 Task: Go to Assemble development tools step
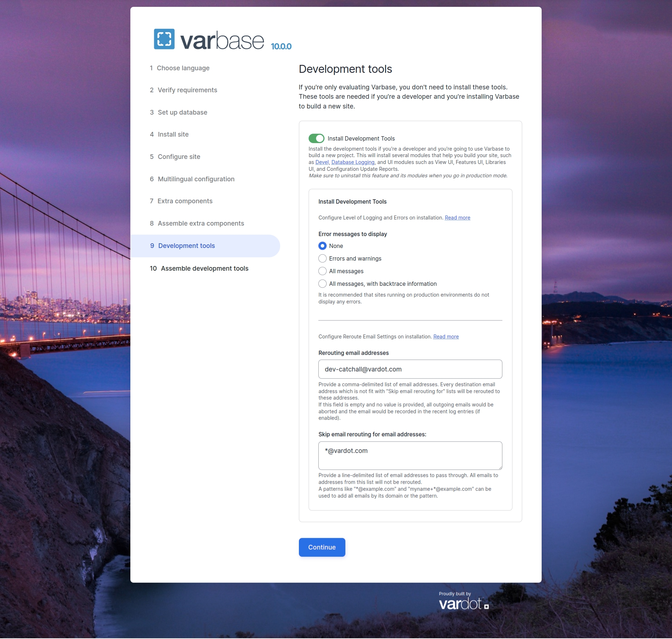coord(204,269)
